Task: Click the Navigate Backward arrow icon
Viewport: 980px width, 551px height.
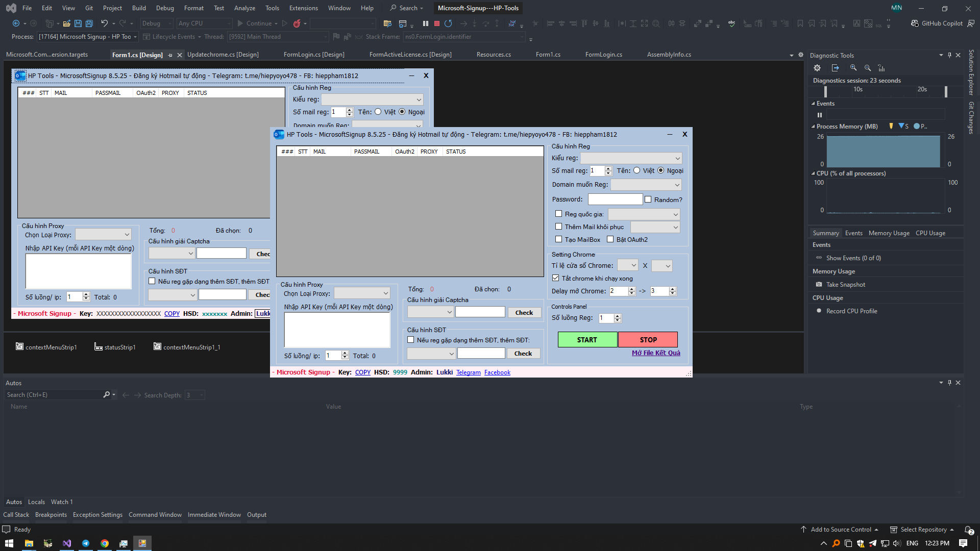Action: pos(16,23)
